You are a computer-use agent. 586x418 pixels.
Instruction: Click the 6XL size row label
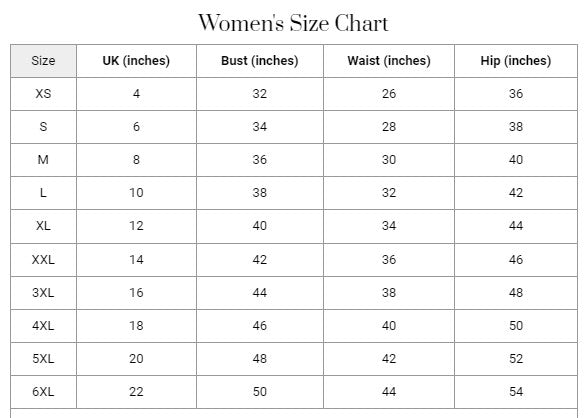pos(43,392)
